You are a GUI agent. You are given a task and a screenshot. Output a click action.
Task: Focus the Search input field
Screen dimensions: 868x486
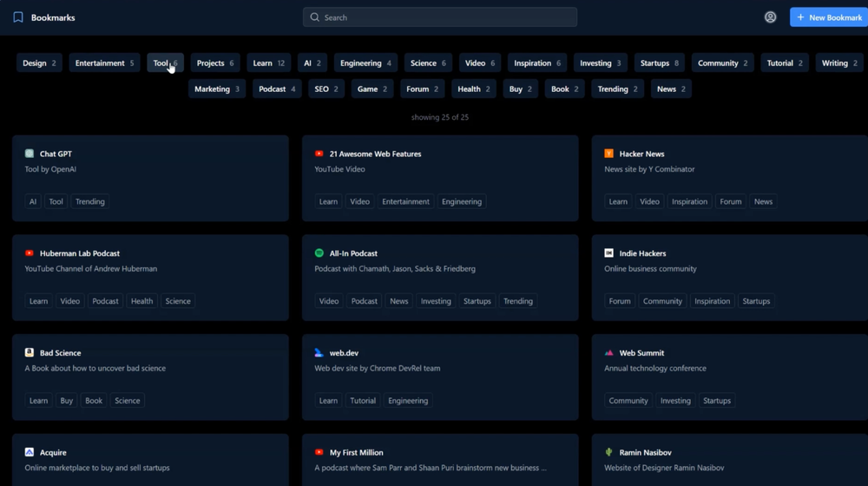439,17
